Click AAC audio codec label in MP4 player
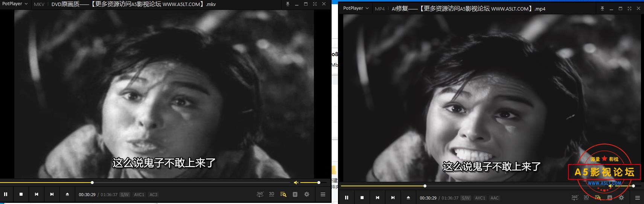644x204 pixels. coord(495,198)
